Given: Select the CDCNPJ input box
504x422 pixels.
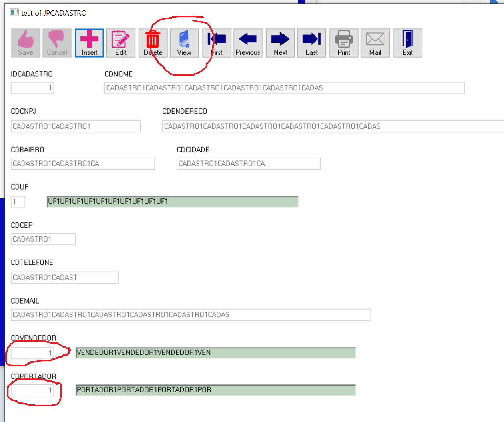Looking at the screenshot, I should pos(76,126).
